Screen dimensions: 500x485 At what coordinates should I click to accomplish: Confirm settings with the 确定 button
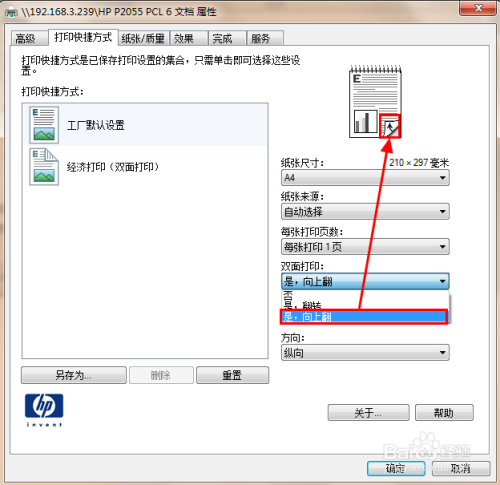pyautogui.click(x=396, y=468)
